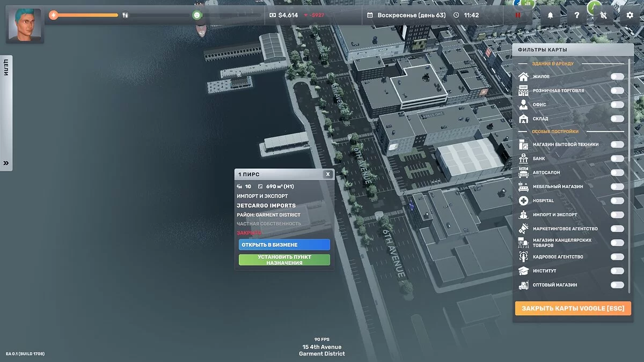
Task: Click the ОФИС person icon
Action: pos(523,105)
